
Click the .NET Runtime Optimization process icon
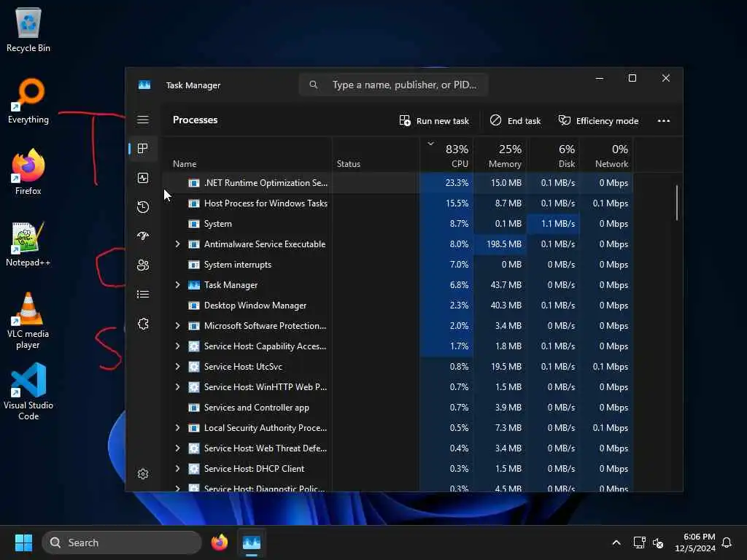[194, 183]
